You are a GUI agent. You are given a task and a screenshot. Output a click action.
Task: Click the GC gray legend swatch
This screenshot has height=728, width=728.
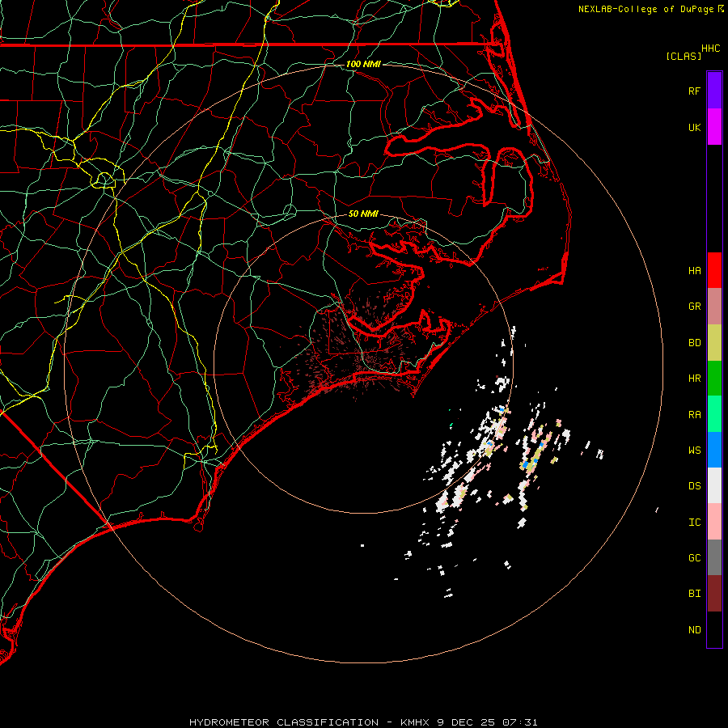tap(714, 557)
